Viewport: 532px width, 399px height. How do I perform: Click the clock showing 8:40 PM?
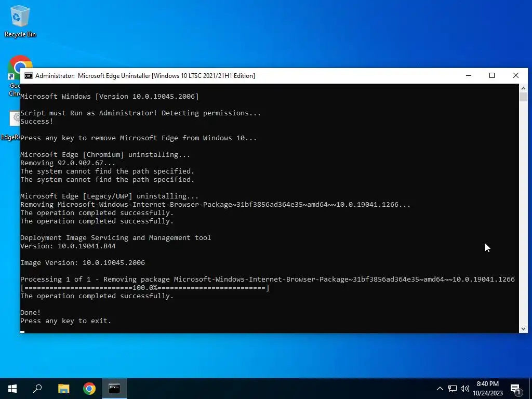coord(487,389)
